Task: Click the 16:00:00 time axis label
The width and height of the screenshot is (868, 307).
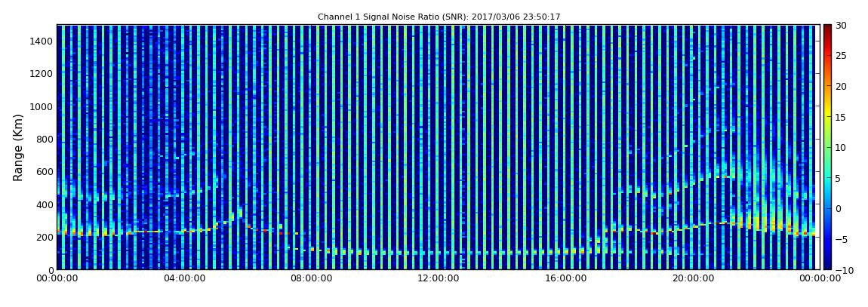Action: point(565,279)
